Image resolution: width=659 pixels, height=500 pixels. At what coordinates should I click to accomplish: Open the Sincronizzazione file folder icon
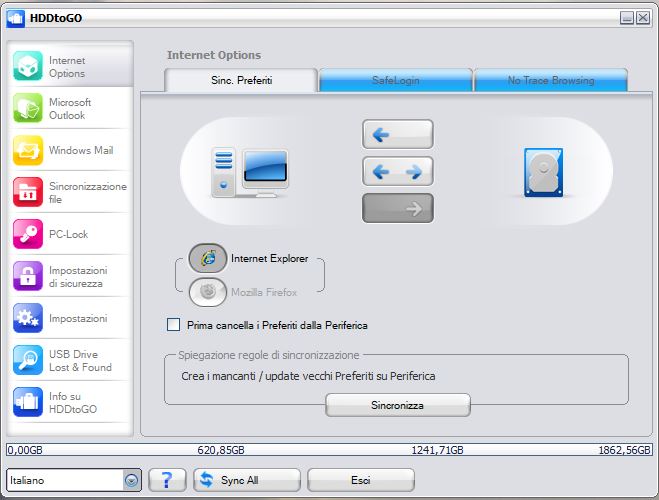click(x=28, y=192)
